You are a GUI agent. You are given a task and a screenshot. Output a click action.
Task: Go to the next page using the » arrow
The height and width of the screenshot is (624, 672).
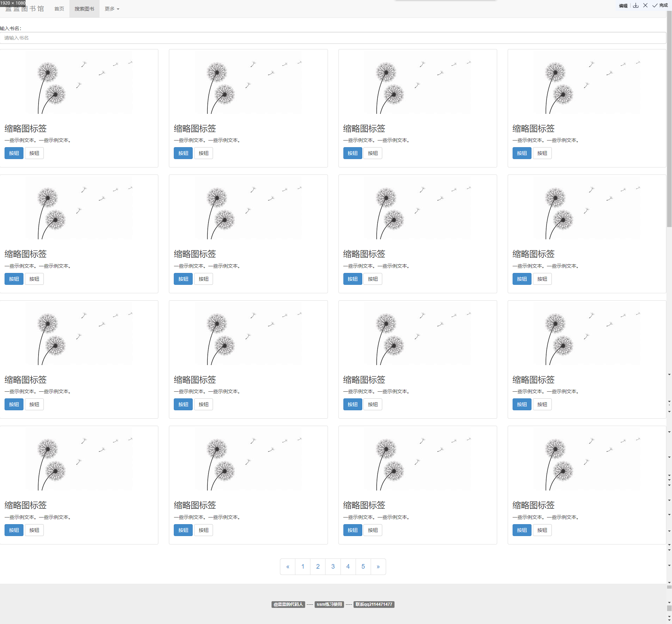pyautogui.click(x=378, y=566)
